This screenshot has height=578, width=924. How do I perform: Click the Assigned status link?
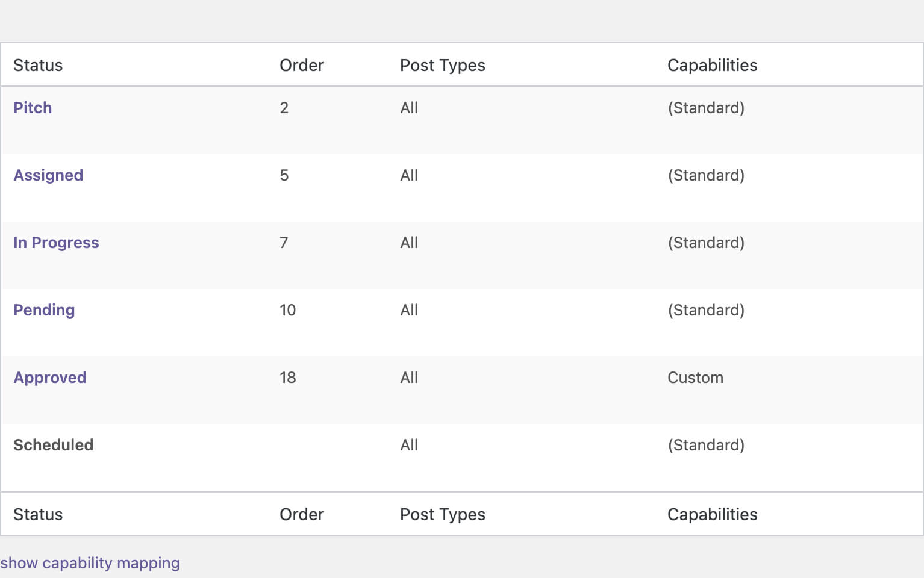tap(48, 175)
